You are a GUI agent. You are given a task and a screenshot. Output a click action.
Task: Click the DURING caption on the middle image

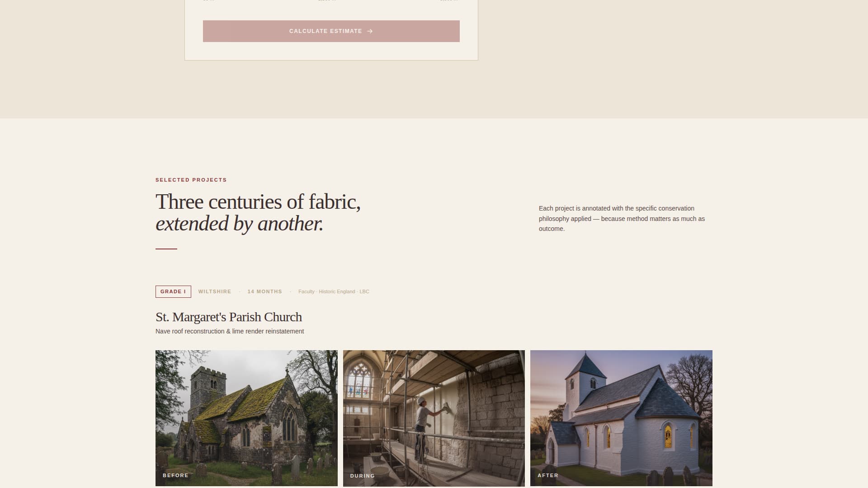(x=362, y=476)
